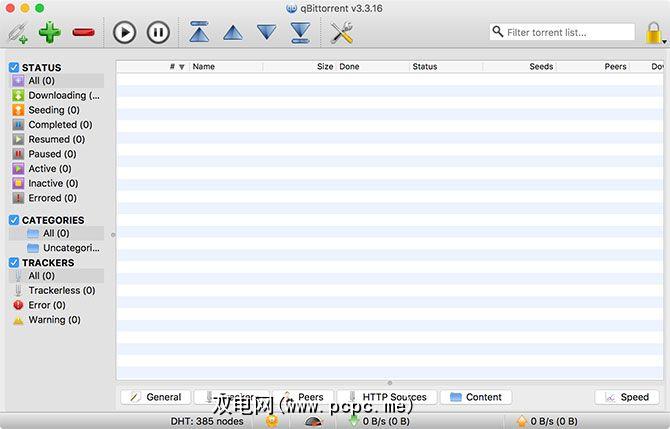Select All (0) under CATEGORIES

click(x=56, y=233)
